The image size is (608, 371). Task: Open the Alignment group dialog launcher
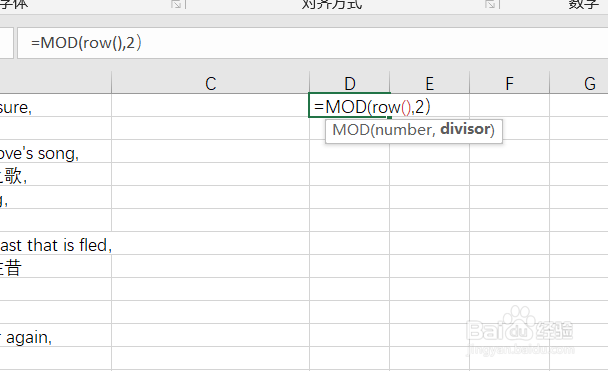point(490,4)
